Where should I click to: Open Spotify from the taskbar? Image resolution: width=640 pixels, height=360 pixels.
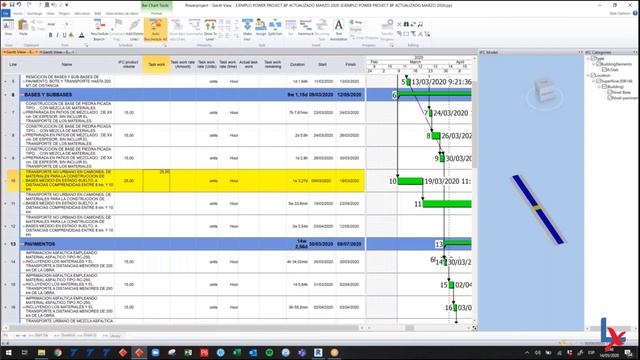269,352
